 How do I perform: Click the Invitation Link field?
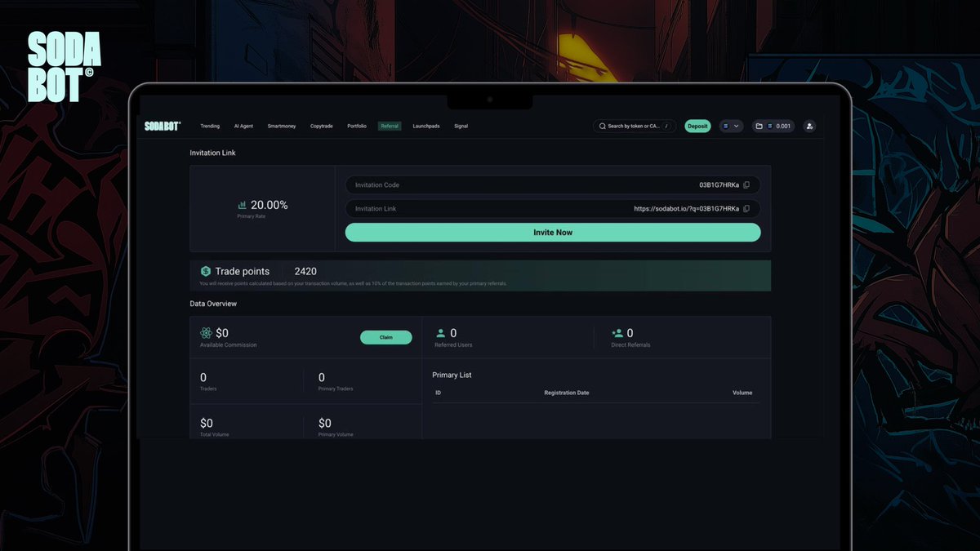[553, 209]
